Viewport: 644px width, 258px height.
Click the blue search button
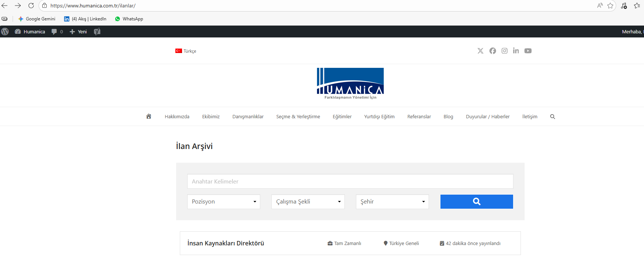(477, 202)
